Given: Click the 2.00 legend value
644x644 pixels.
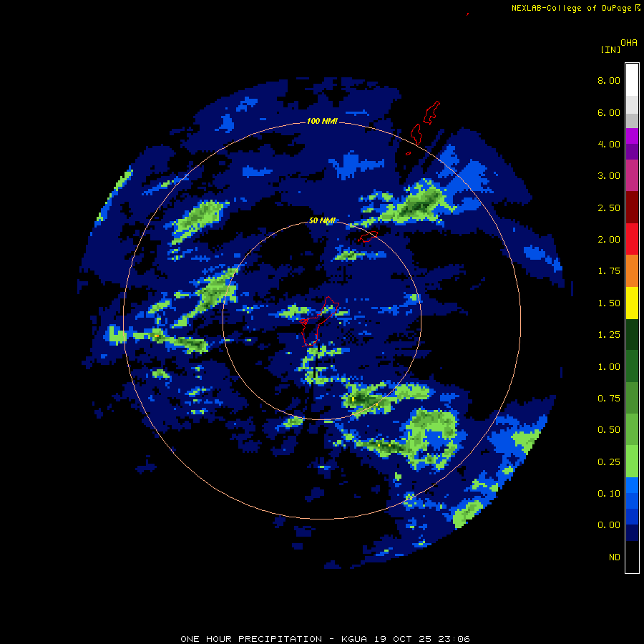Looking at the screenshot, I should pos(609,240).
